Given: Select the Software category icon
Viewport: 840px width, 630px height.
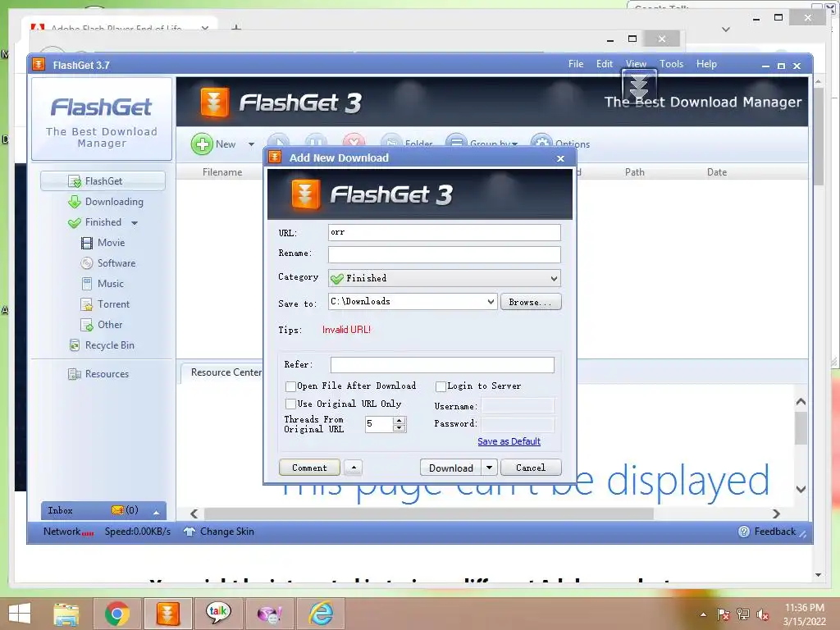Looking at the screenshot, I should pos(87,263).
